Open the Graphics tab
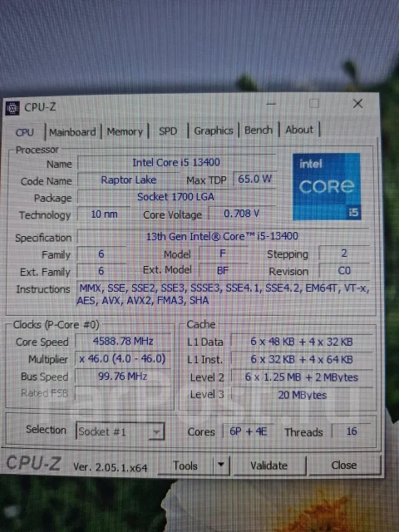The width and height of the screenshot is (399, 532). point(214,131)
